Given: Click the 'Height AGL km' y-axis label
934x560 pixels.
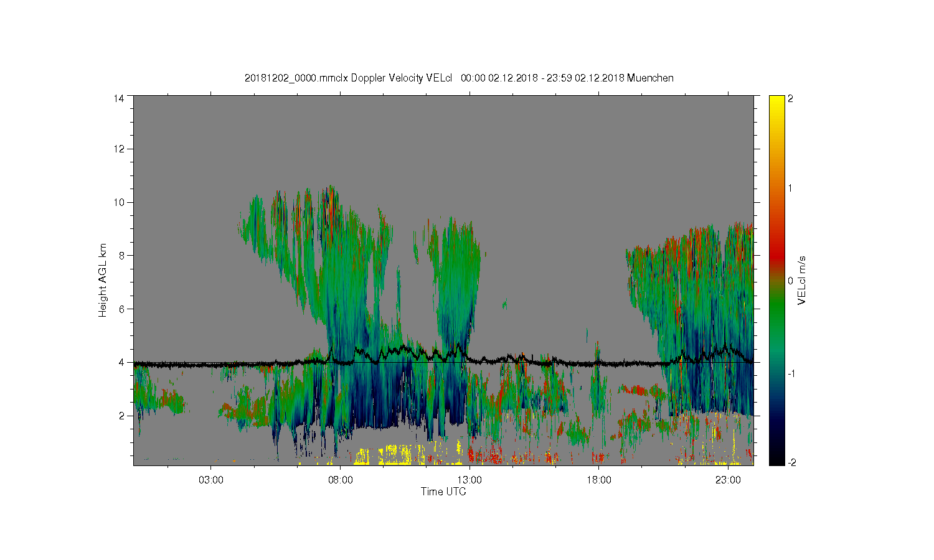Looking at the screenshot, I should 103,280.
